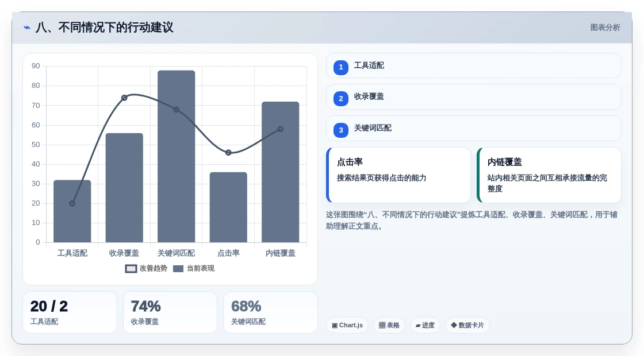The image size is (644, 356).
Task: Click the tallest 关键词匹配 bar
Action: click(176, 156)
